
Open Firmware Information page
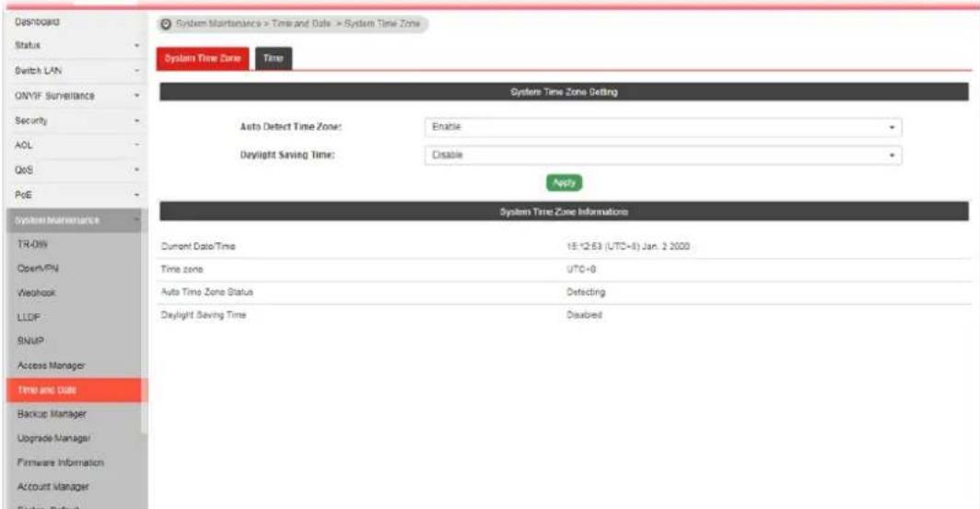tap(61, 462)
